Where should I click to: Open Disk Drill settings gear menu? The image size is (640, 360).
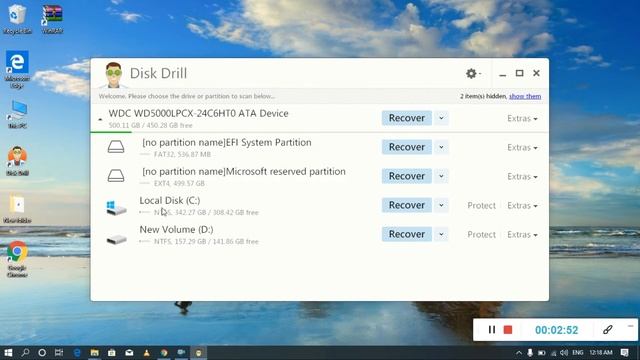473,73
